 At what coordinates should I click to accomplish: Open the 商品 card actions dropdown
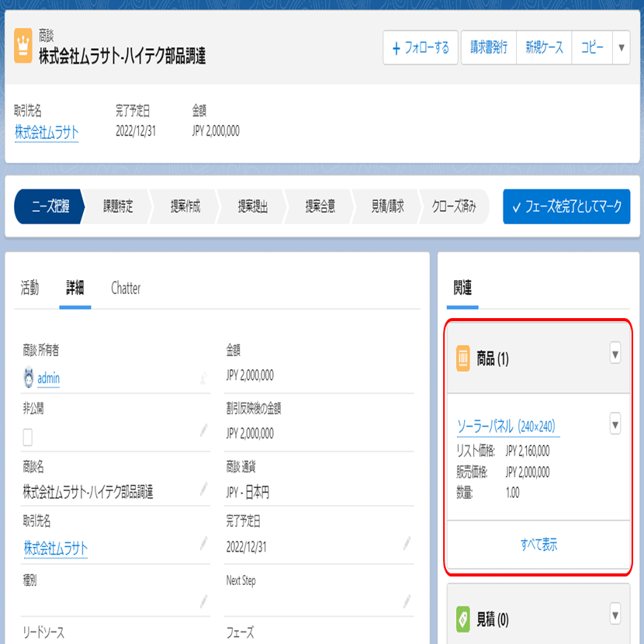point(615,354)
